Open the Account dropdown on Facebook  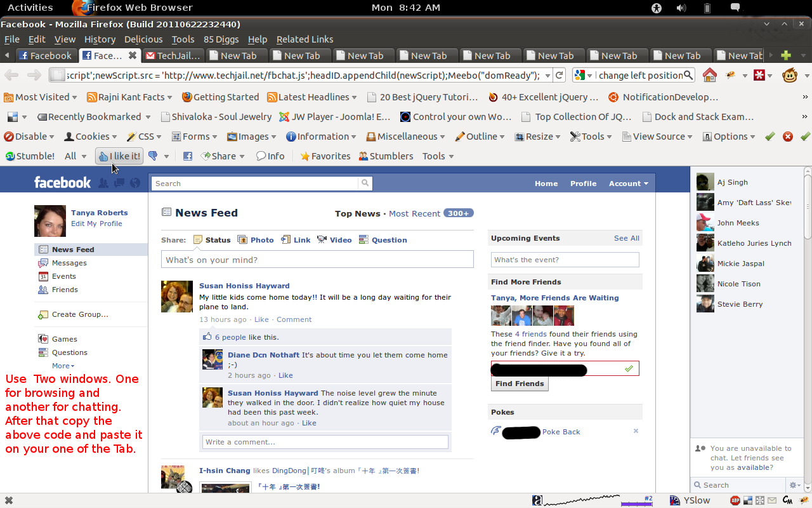[x=628, y=184]
